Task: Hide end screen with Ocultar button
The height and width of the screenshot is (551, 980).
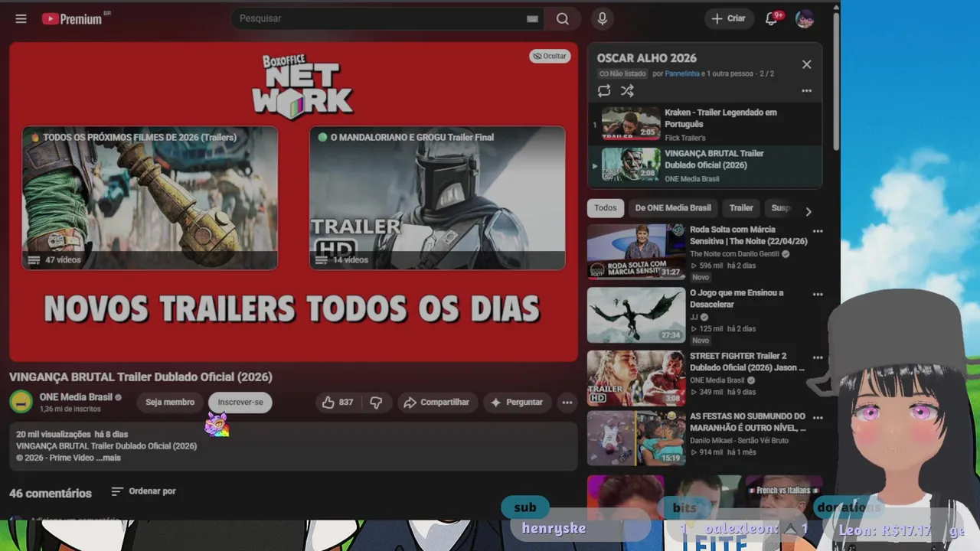Action: 550,56
